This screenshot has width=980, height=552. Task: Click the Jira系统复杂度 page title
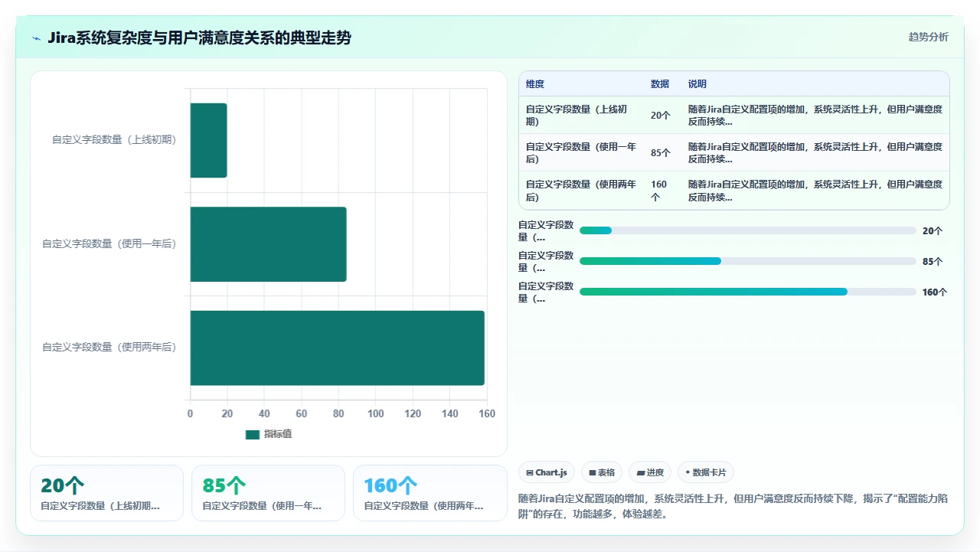199,38
